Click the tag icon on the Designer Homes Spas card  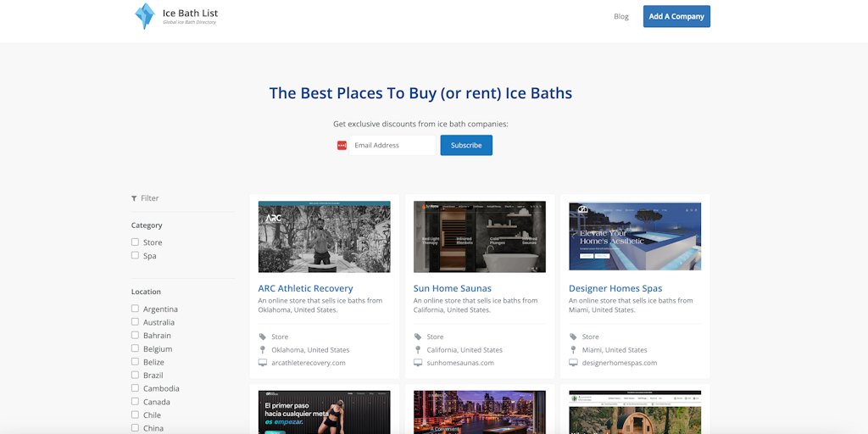[574, 337]
